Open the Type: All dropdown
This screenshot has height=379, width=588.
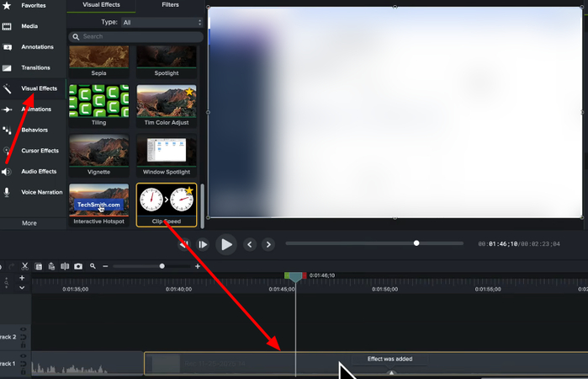[x=162, y=23]
